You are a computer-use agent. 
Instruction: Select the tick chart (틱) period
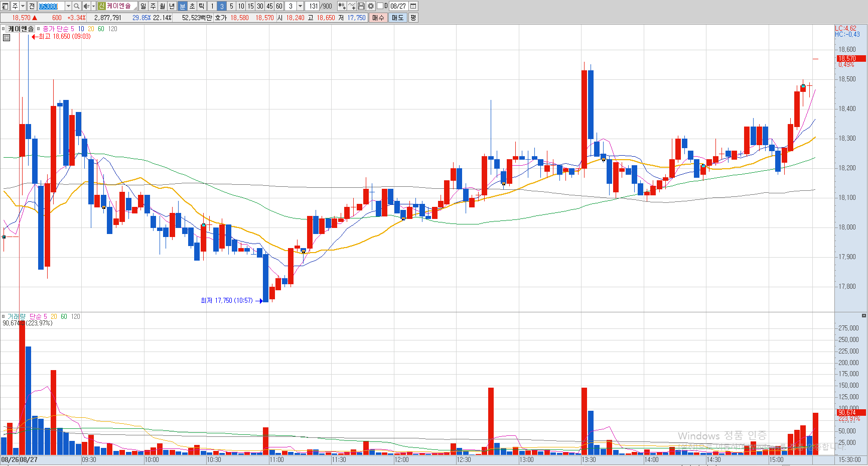tap(202, 6)
